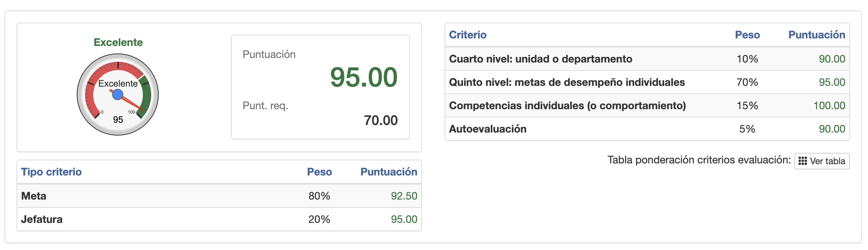Click the green Excelente heading above gauge
868x250 pixels.
pos(118,42)
